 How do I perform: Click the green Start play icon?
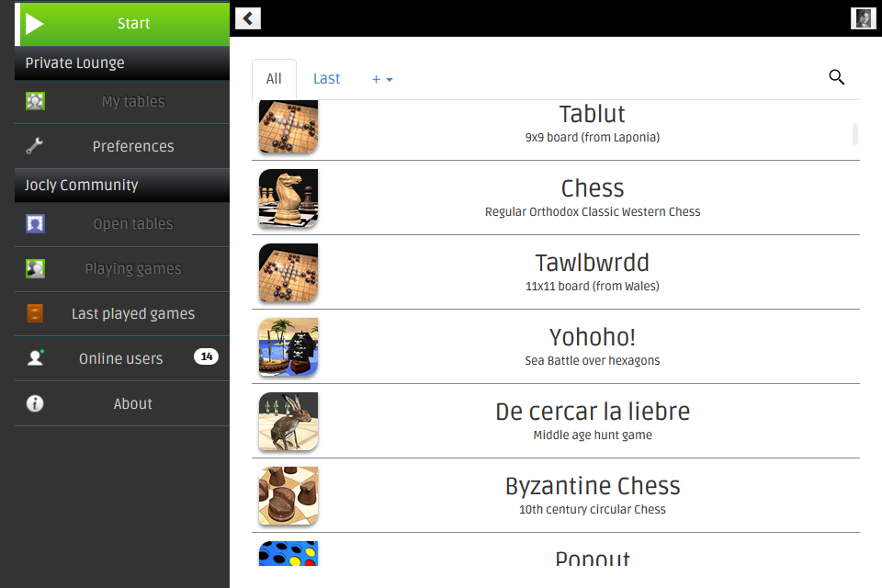(34, 24)
